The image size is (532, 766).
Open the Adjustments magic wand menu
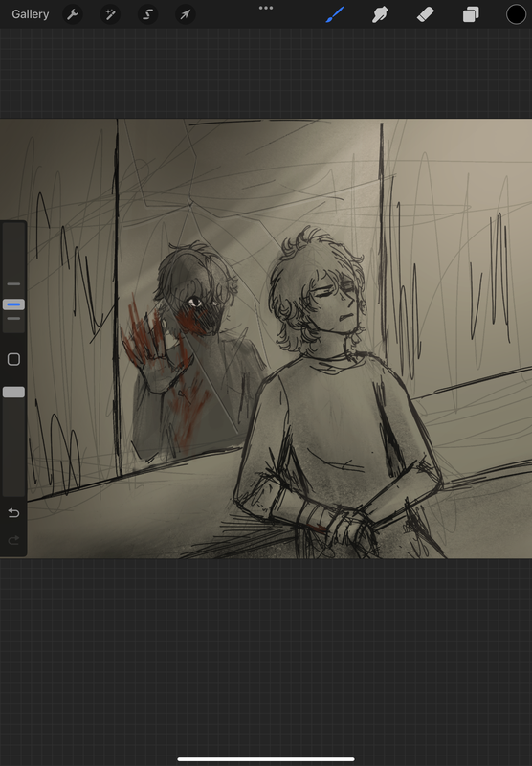pyautogui.click(x=110, y=14)
